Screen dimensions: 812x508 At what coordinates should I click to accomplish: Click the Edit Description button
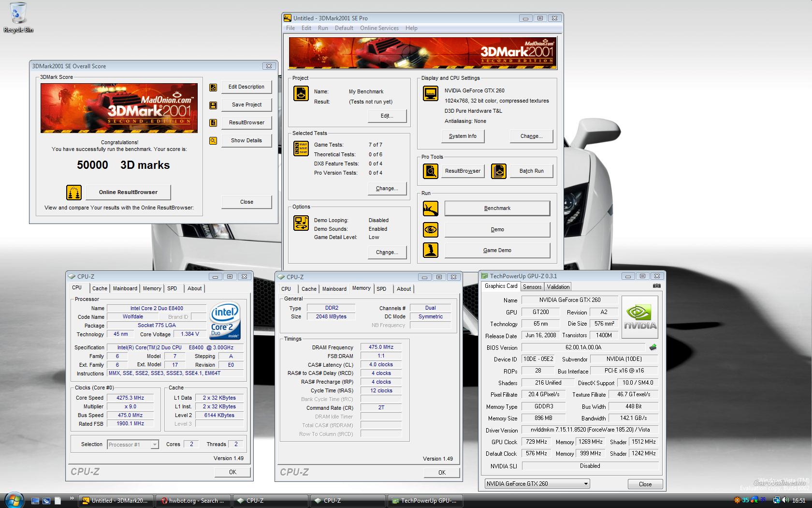(x=246, y=87)
